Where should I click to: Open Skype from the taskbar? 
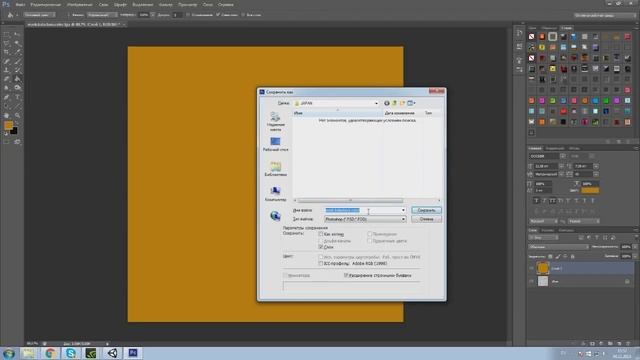[71, 353]
